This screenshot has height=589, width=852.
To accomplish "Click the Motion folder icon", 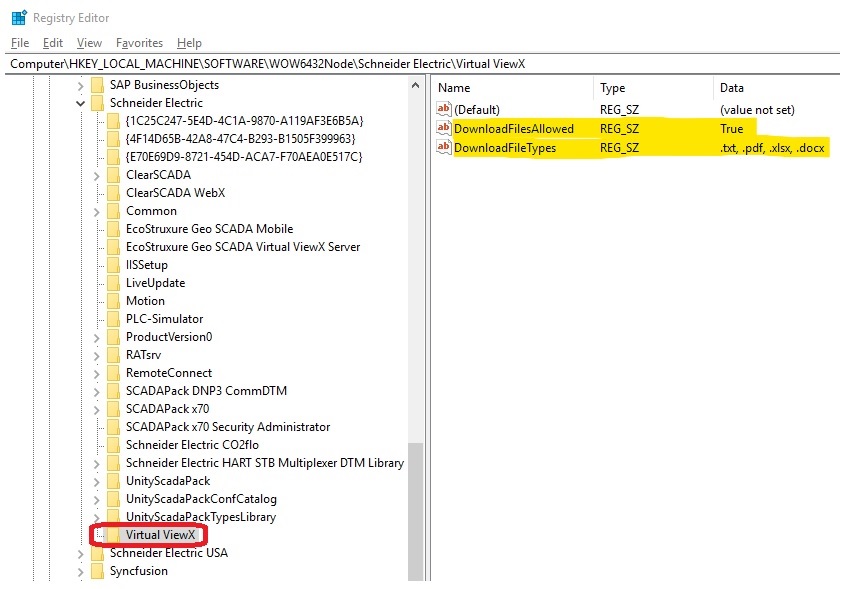I will 114,301.
